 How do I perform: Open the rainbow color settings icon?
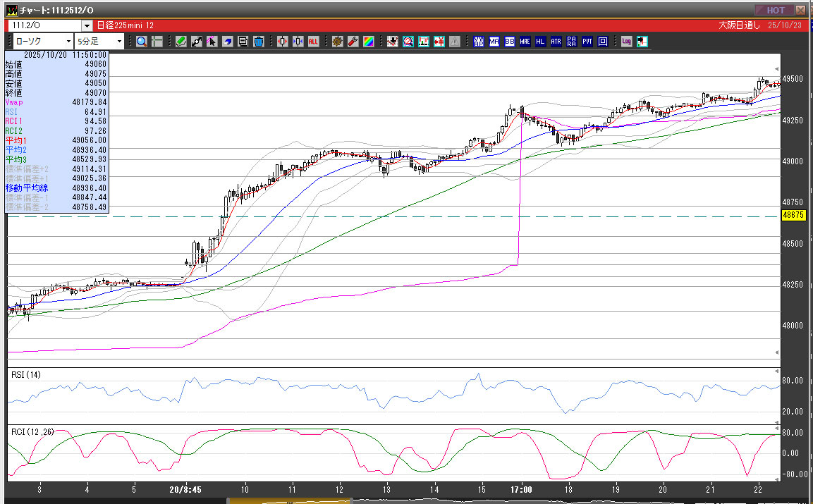pos(369,42)
